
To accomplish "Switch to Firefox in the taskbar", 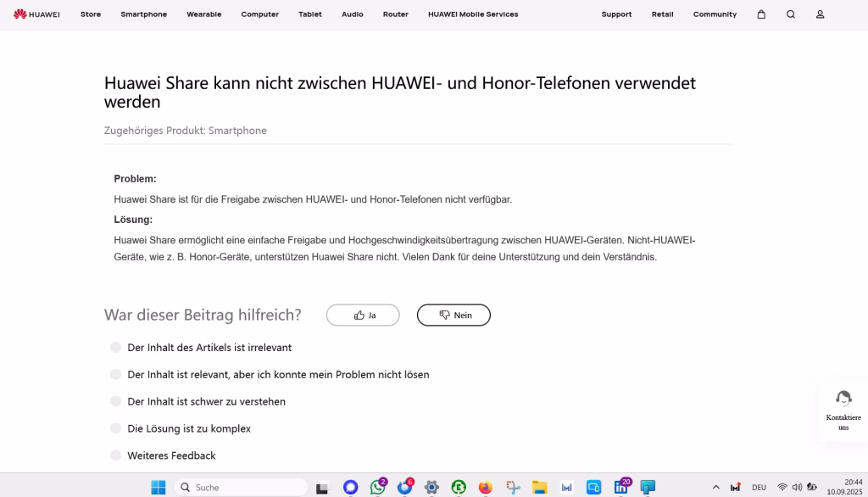I will [x=486, y=487].
